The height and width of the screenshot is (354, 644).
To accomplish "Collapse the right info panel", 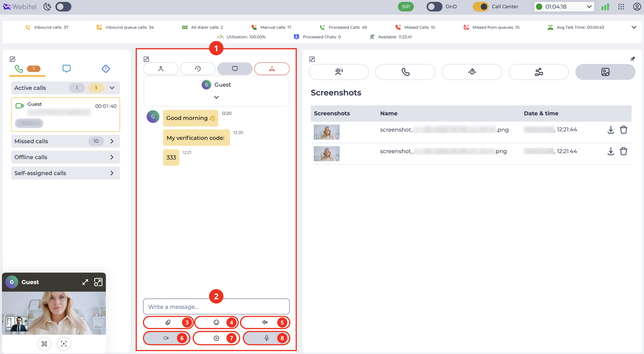I will pyautogui.click(x=312, y=59).
